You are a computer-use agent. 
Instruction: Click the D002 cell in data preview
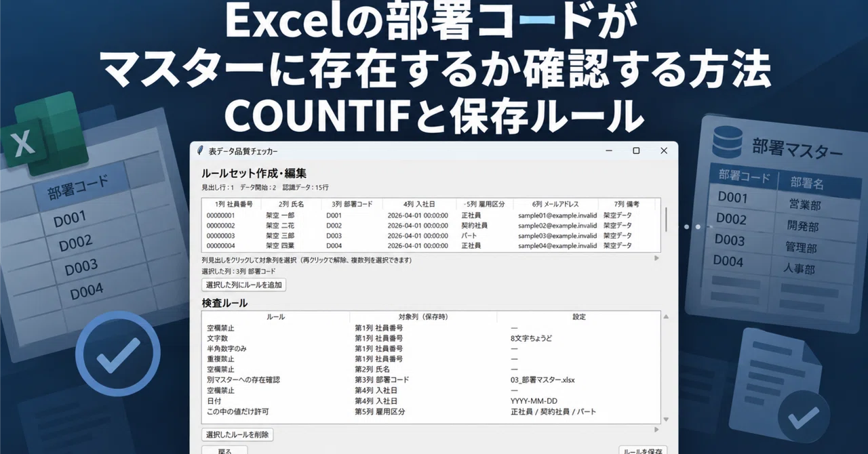(x=334, y=226)
